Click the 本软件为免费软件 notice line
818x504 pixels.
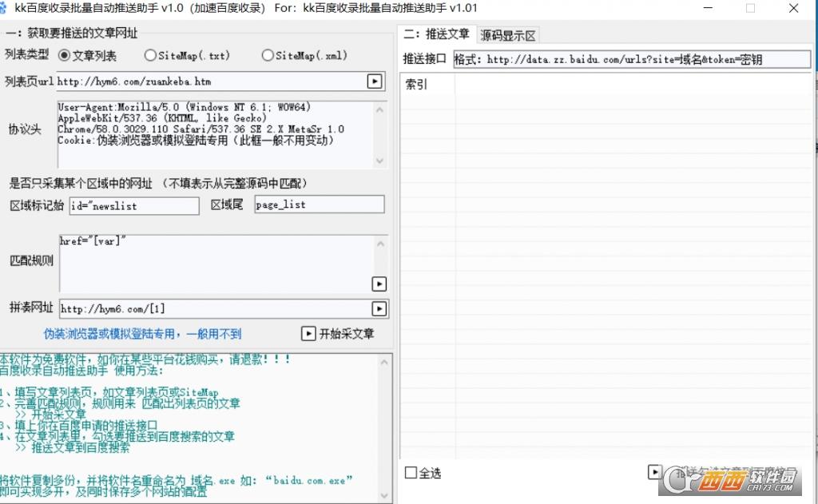point(145,359)
